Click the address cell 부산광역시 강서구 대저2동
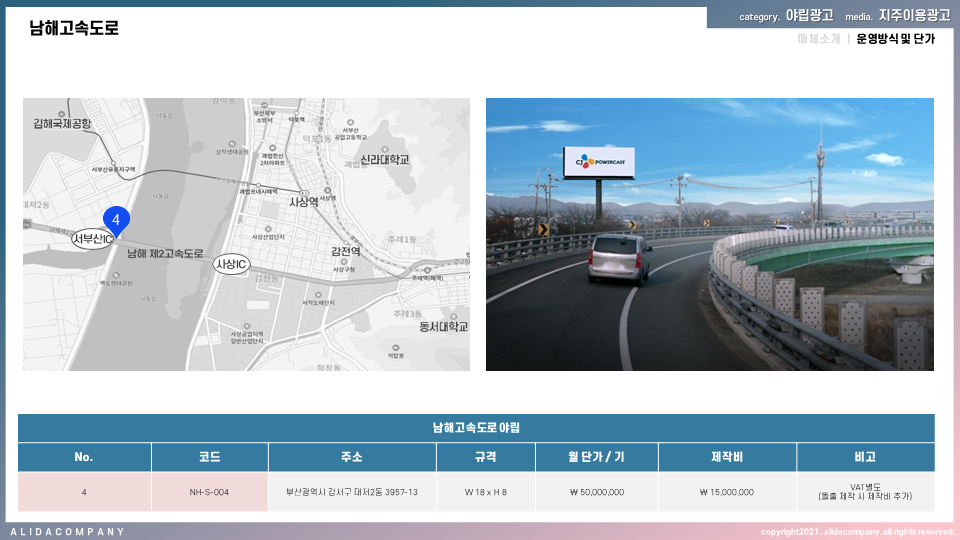 click(352, 492)
